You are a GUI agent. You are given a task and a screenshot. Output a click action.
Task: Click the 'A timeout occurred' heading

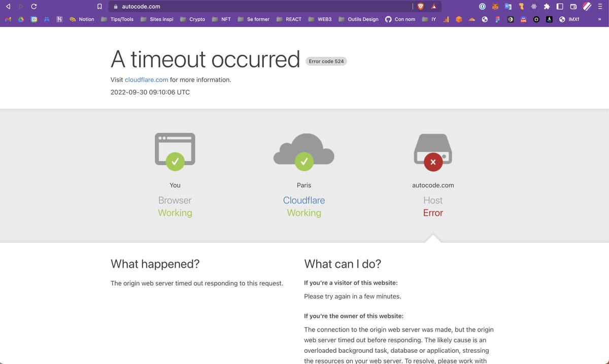point(206,59)
